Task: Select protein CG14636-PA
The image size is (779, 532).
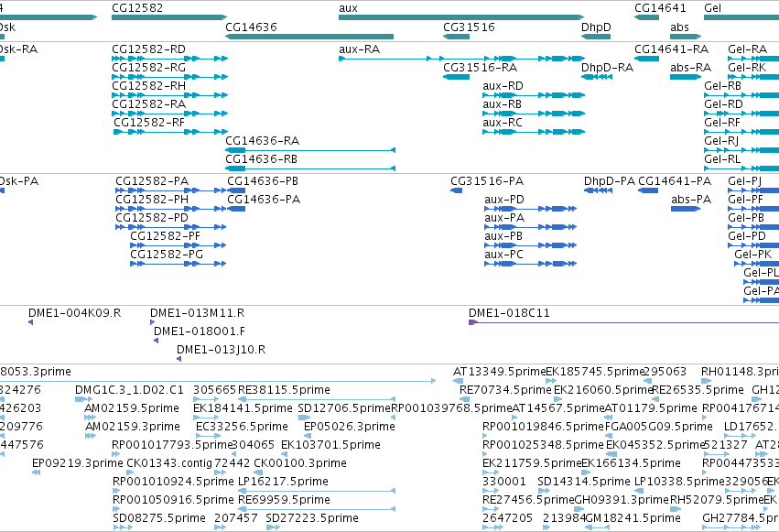Action: 236,209
